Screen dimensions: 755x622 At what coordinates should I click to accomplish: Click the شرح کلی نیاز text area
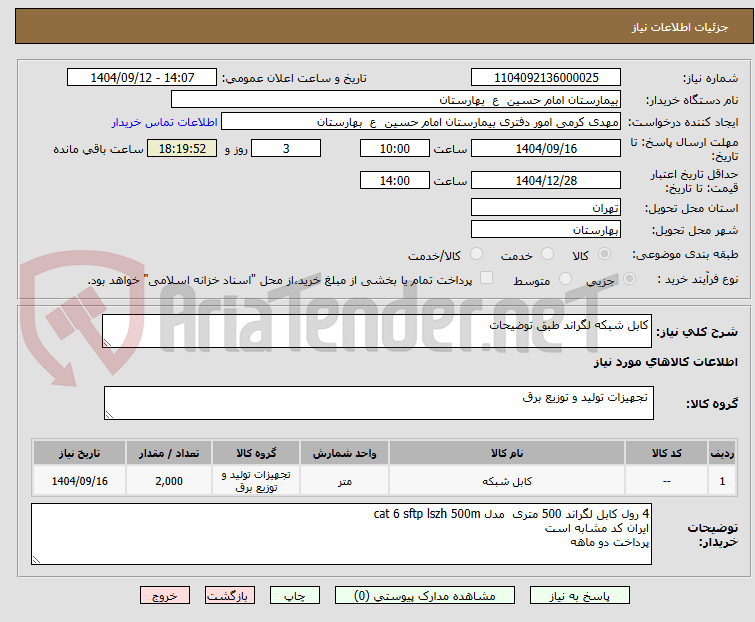tap(377, 331)
